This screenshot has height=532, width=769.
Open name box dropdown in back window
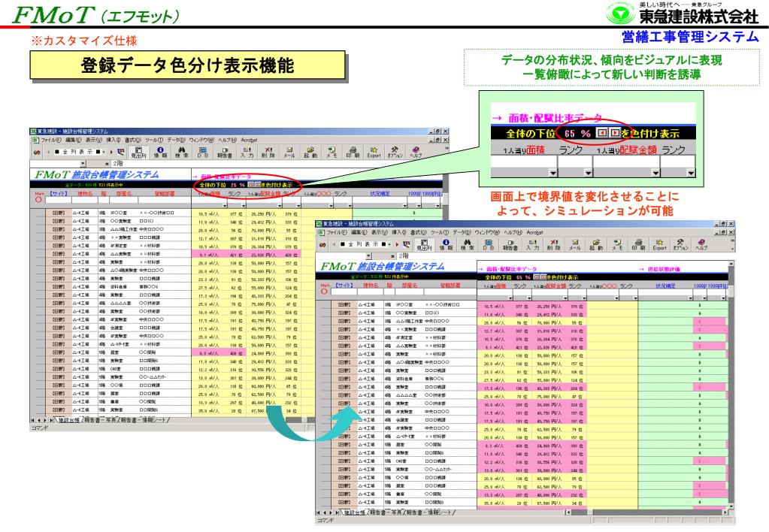(83, 163)
